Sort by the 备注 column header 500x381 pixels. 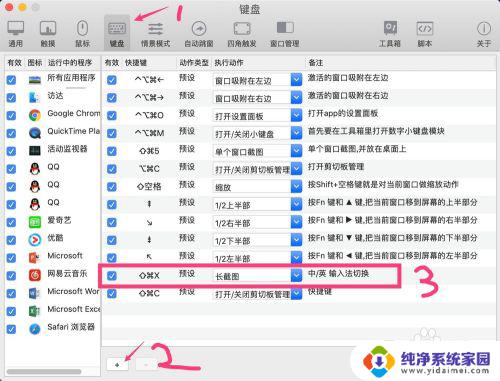pyautogui.click(x=315, y=63)
